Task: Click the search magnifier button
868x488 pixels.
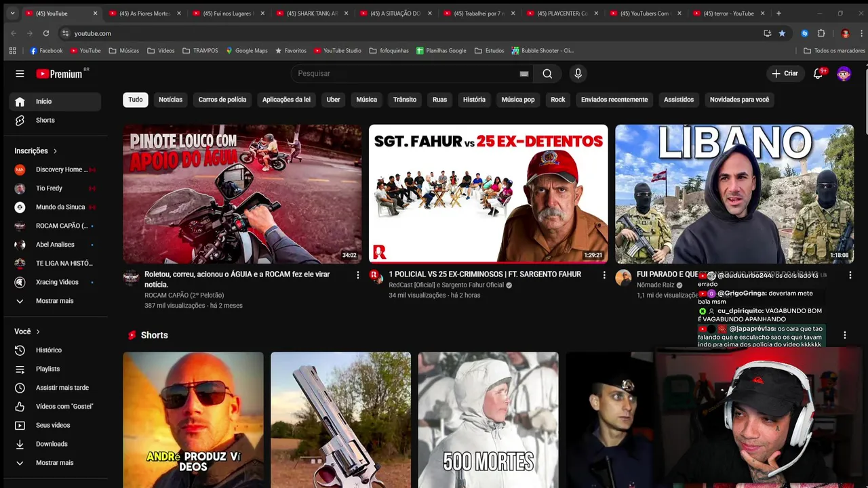Action: pyautogui.click(x=547, y=73)
